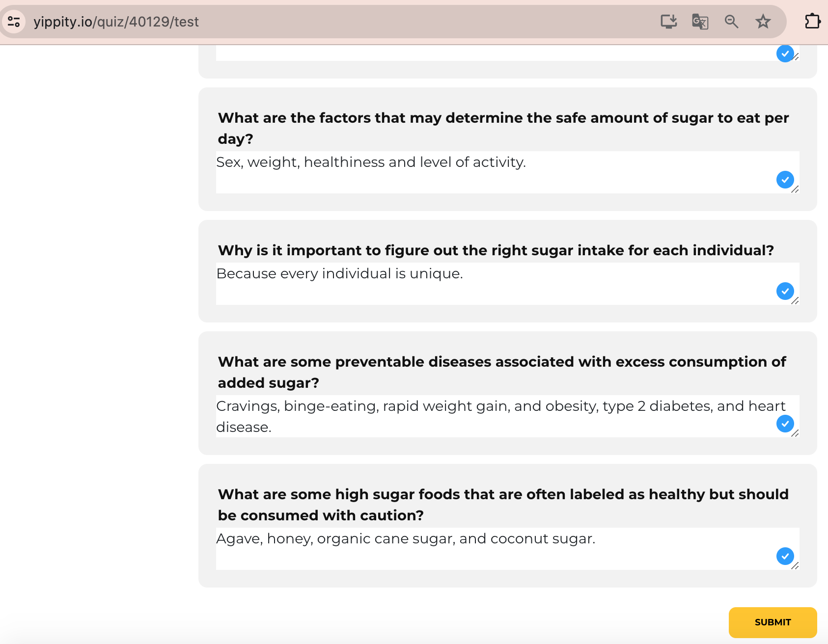The image size is (828, 644).
Task: Click resize handle of 'Cravings, binge-eating' textarea
Action: pos(796,433)
